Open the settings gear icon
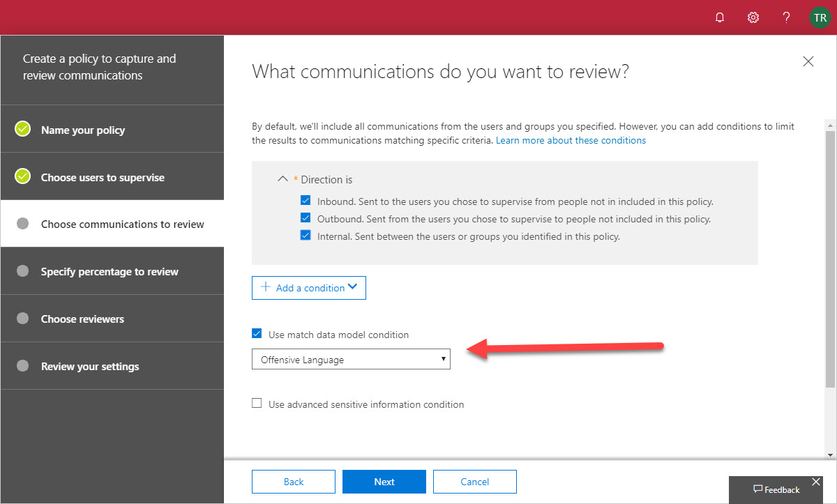Viewport: 837px width, 504px height. coord(753,17)
